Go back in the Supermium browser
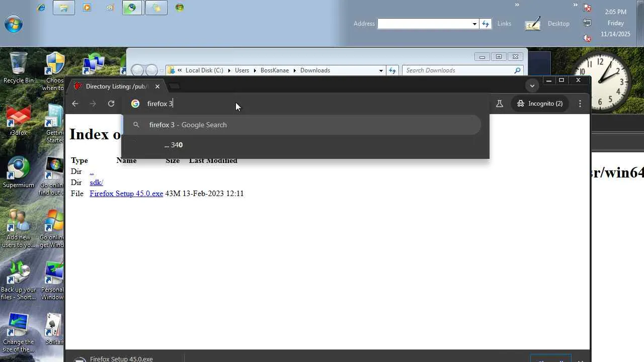 click(x=75, y=104)
